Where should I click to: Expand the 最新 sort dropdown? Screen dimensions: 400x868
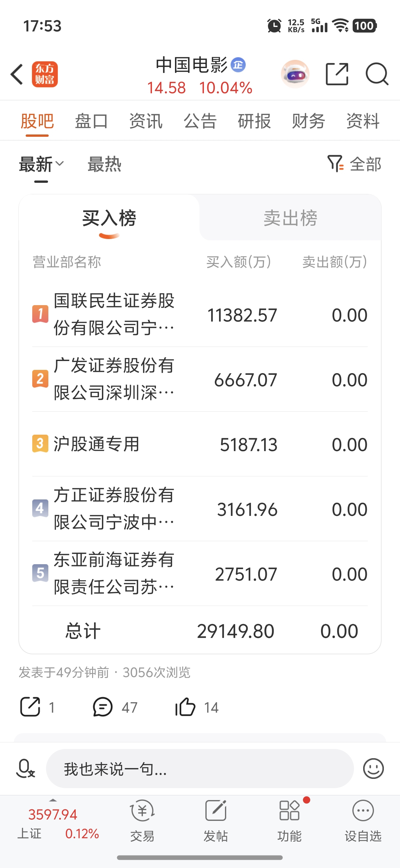[x=41, y=164]
